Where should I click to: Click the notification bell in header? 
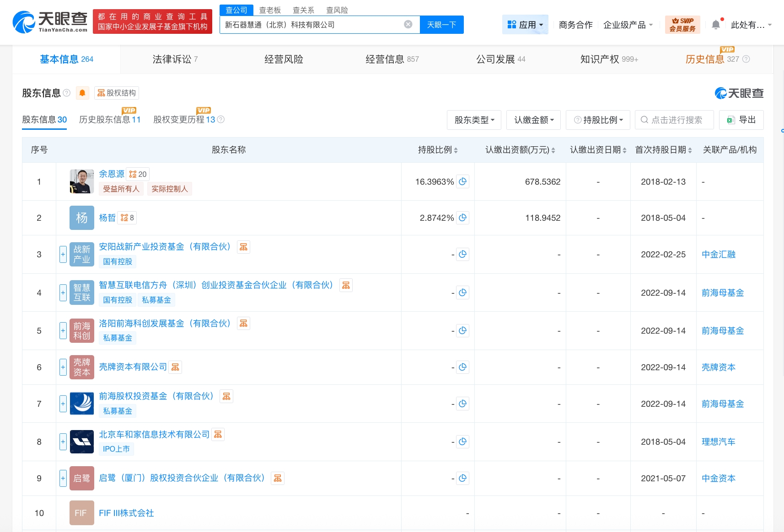point(716,25)
